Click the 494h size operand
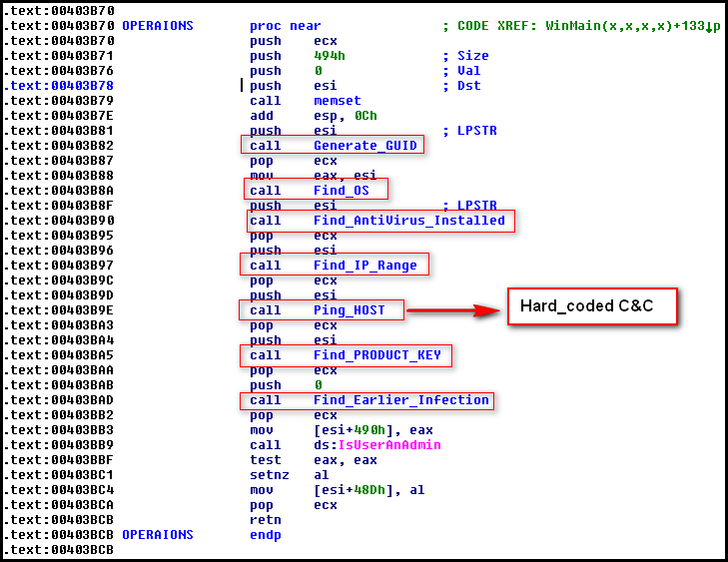This screenshot has width=728, height=562. (329, 56)
